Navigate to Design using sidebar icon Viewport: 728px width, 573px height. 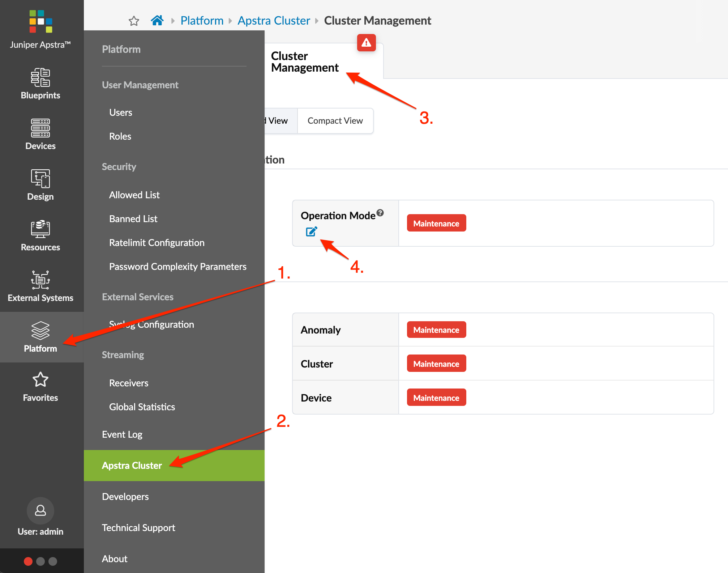click(40, 184)
